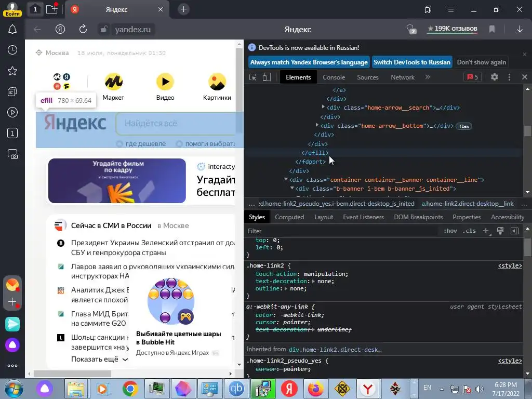Screen dimensions: 532x399
Task: Toggle DevTools device toolbar icon
Action: coord(267,77)
